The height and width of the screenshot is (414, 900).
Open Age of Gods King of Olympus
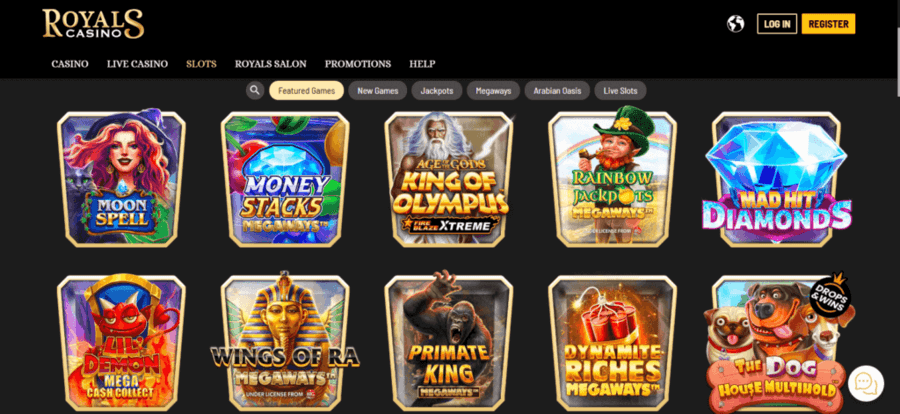tap(449, 179)
